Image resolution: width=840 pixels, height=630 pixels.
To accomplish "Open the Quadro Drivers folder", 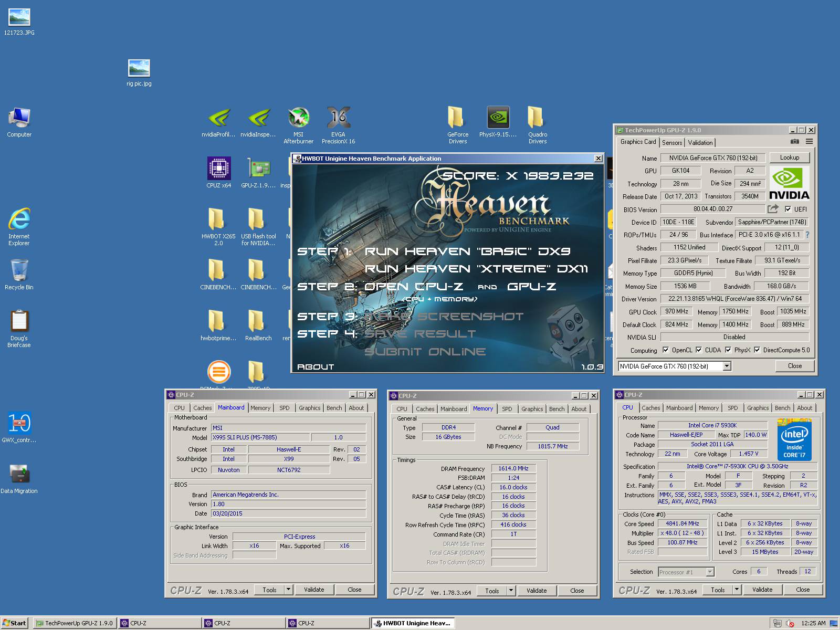I will pyautogui.click(x=538, y=126).
